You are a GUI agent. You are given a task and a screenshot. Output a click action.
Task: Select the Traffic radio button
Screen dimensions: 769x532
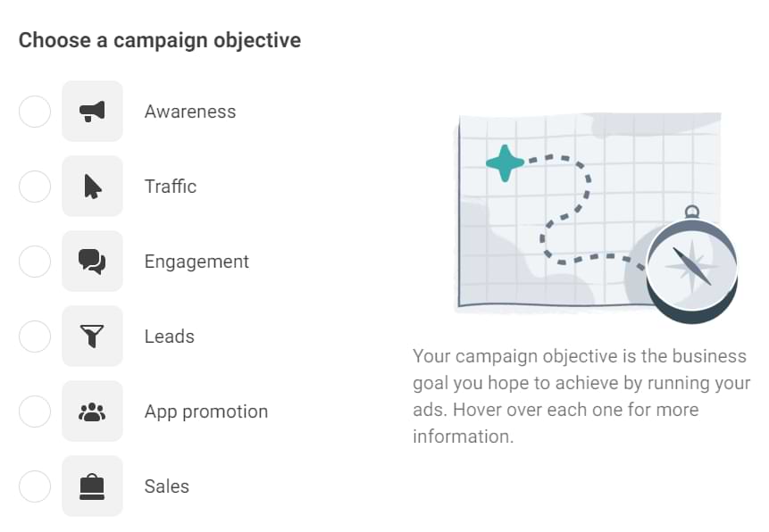[x=35, y=187]
